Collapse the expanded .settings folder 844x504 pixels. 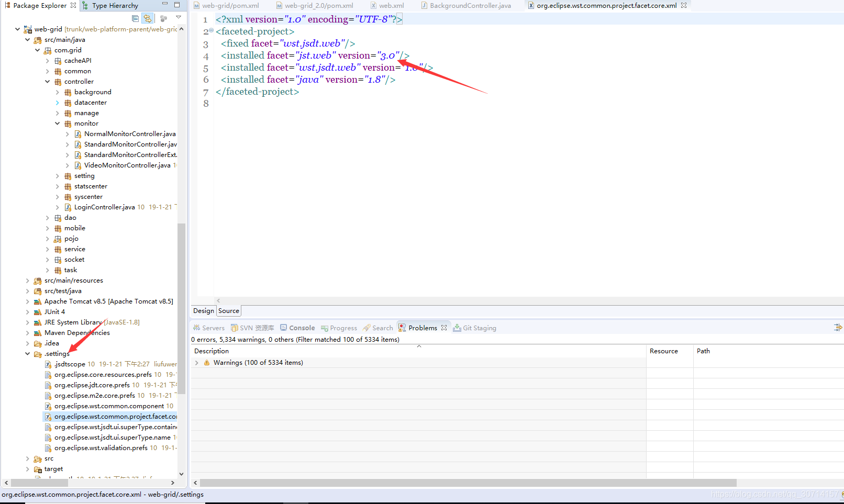(27, 353)
